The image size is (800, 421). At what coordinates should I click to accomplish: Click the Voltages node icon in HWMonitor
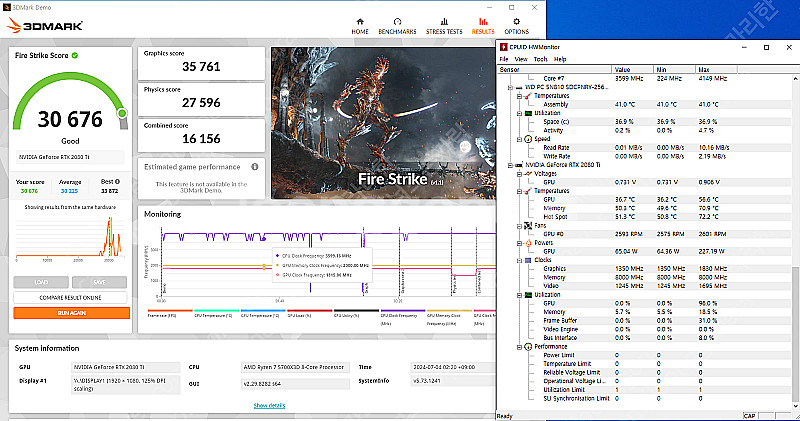(x=528, y=174)
